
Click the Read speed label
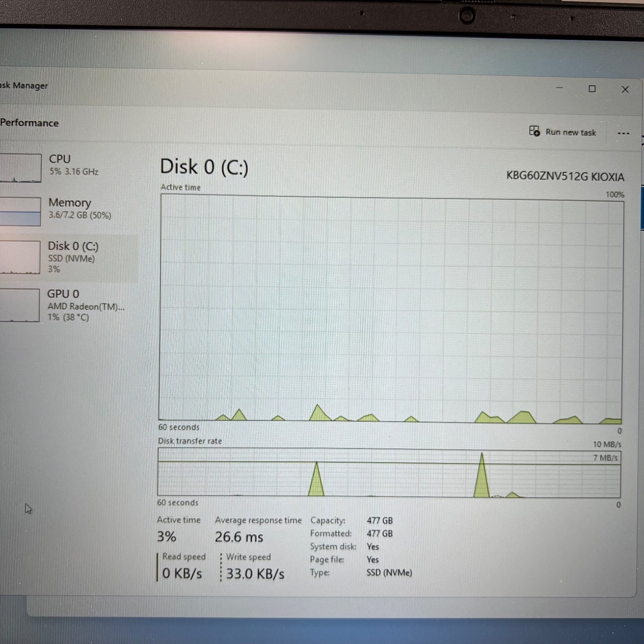[x=184, y=556]
